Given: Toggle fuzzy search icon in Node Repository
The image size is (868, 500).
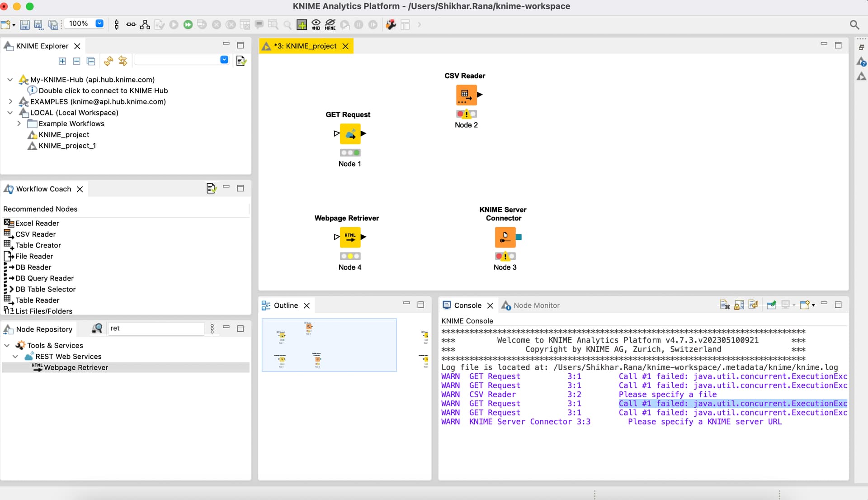Looking at the screenshot, I should [97, 329].
